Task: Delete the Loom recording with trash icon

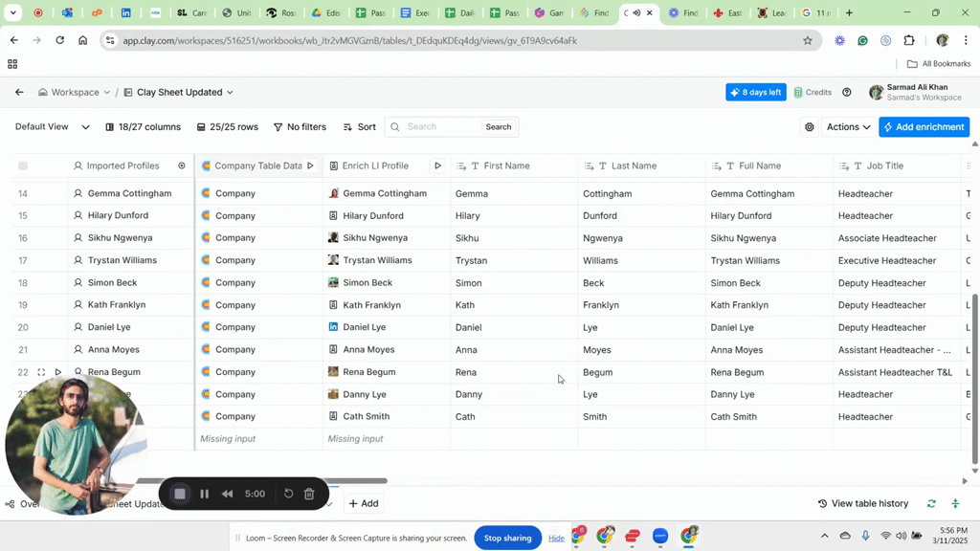Action: click(x=309, y=494)
